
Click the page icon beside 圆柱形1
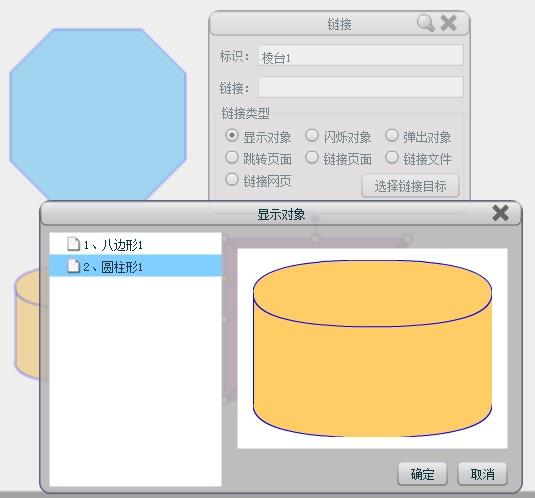[73, 266]
